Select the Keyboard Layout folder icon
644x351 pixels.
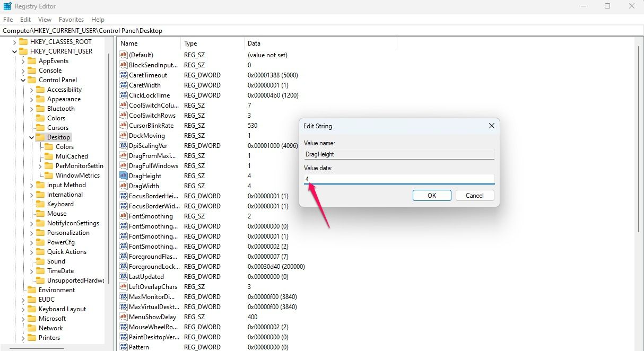click(x=32, y=309)
